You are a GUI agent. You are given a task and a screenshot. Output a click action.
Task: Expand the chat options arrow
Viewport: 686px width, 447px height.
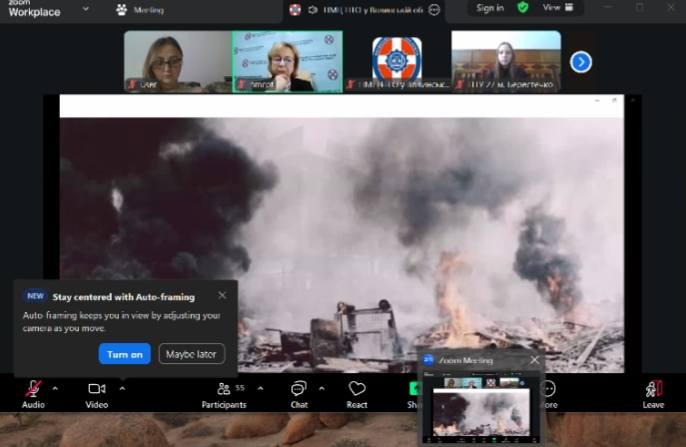(x=322, y=388)
